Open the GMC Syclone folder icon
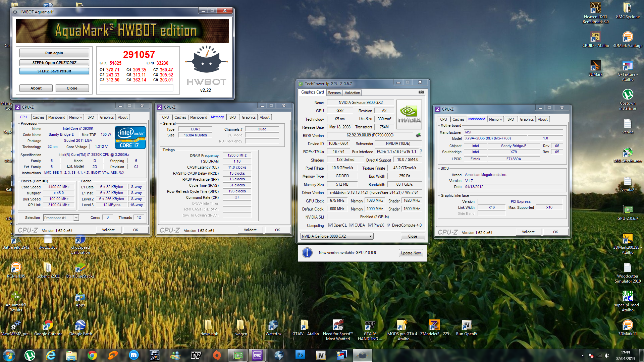 (627, 11)
